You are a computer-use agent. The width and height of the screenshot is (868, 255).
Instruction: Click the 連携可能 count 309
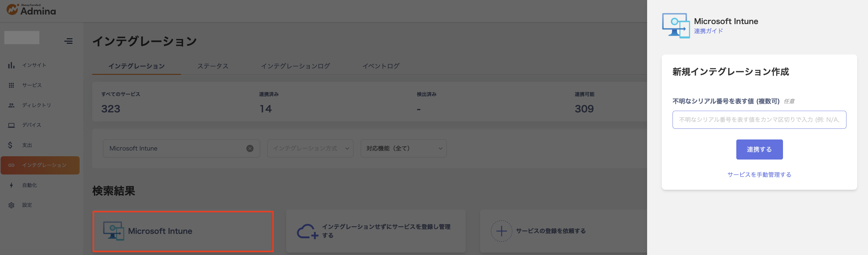[584, 109]
